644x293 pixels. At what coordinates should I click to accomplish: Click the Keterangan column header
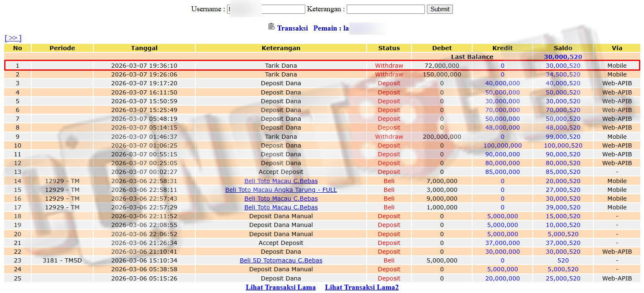click(x=281, y=48)
